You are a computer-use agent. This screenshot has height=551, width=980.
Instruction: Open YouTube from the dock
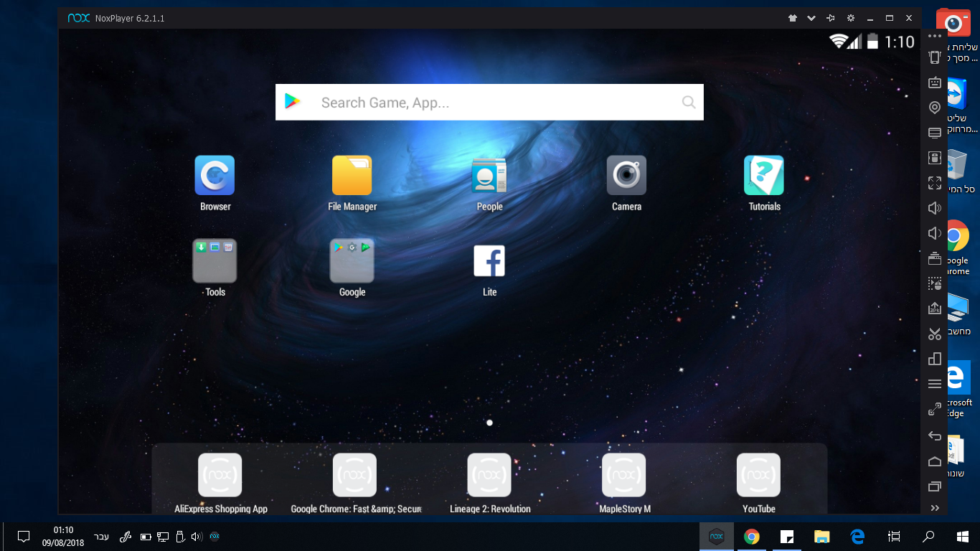coord(758,475)
